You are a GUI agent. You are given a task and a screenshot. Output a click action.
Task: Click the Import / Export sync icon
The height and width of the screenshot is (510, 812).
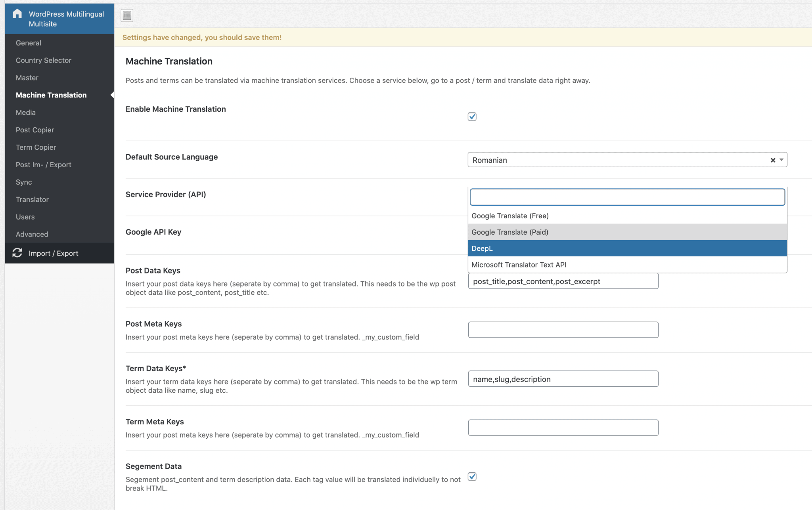[x=17, y=253]
